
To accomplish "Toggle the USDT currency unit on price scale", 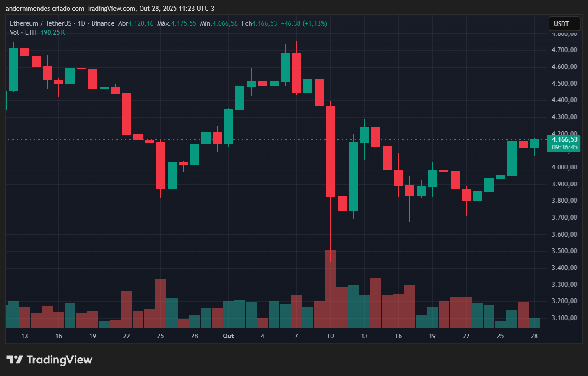I will point(564,24).
